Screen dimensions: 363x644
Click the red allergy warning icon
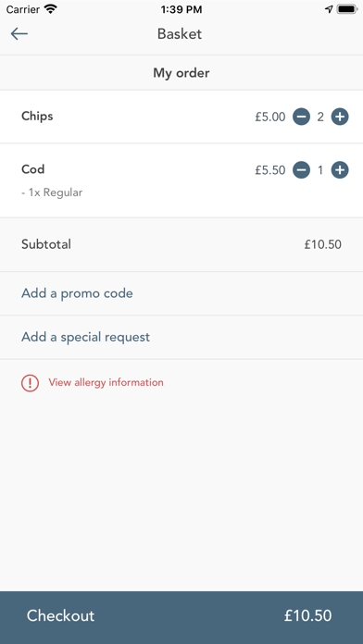tap(30, 383)
